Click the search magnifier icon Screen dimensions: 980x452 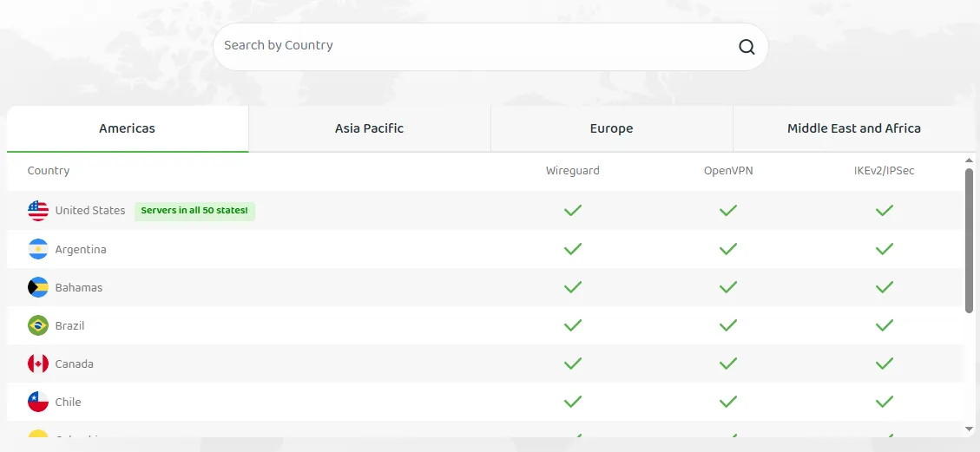pyautogui.click(x=747, y=47)
